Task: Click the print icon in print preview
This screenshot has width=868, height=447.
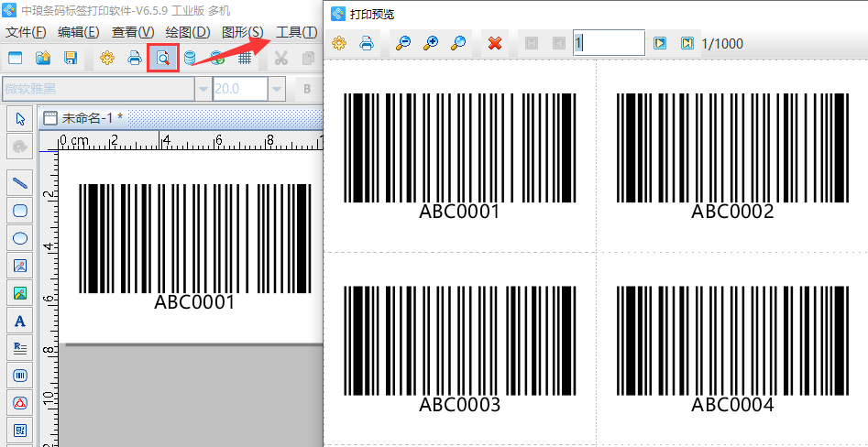Action: 367,43
